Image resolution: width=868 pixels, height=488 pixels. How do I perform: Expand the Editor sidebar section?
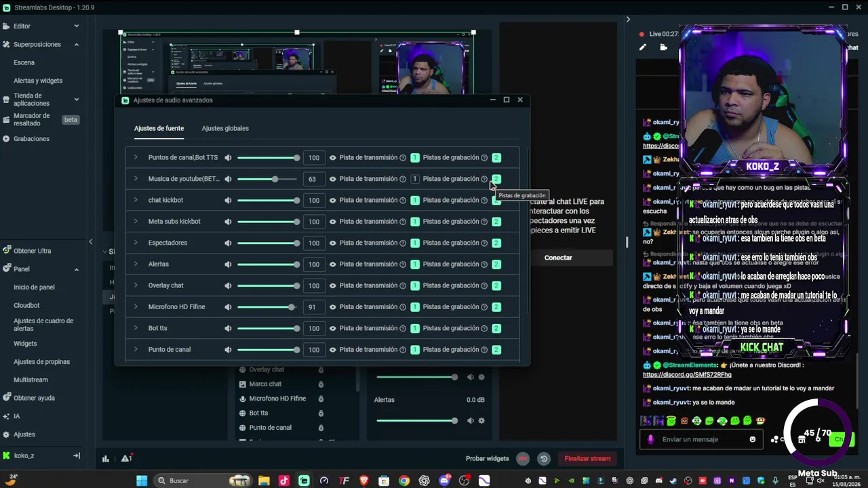[76, 26]
